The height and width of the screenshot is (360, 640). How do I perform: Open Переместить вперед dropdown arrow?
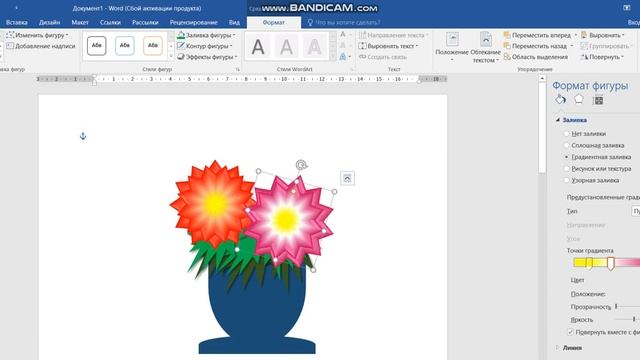[576, 35]
